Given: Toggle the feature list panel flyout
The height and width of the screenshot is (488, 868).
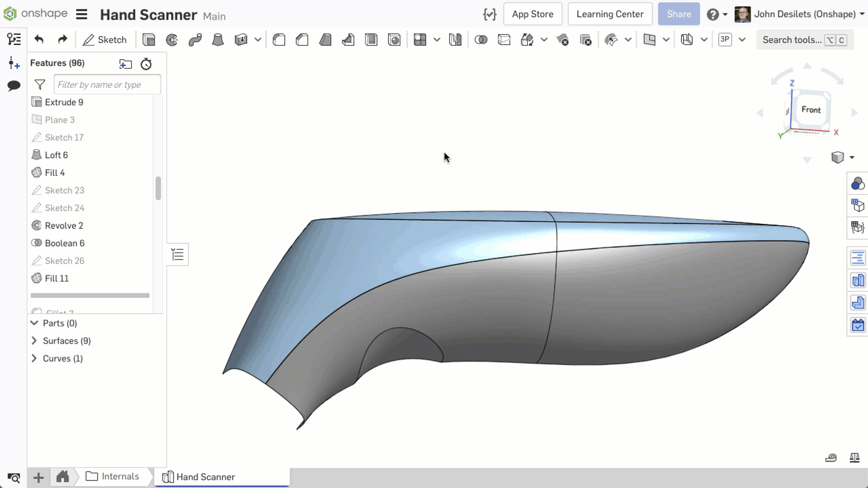Looking at the screenshot, I should [x=177, y=254].
